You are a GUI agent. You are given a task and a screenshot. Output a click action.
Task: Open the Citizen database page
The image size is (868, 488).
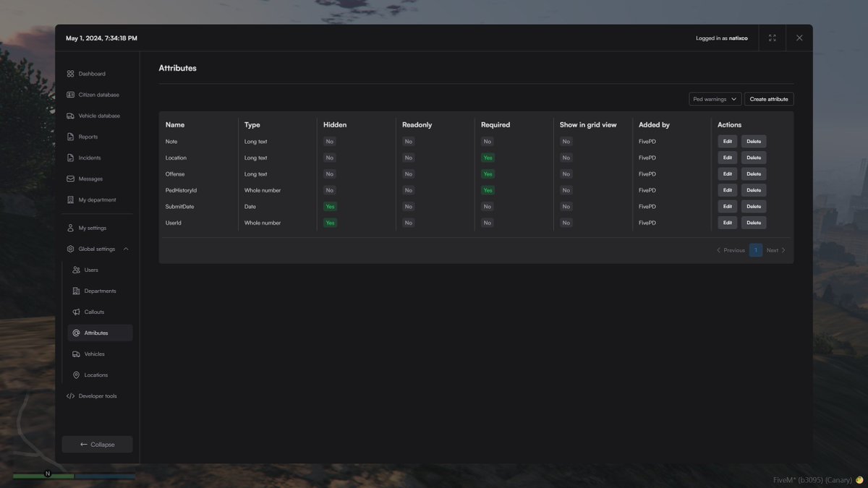(x=100, y=95)
